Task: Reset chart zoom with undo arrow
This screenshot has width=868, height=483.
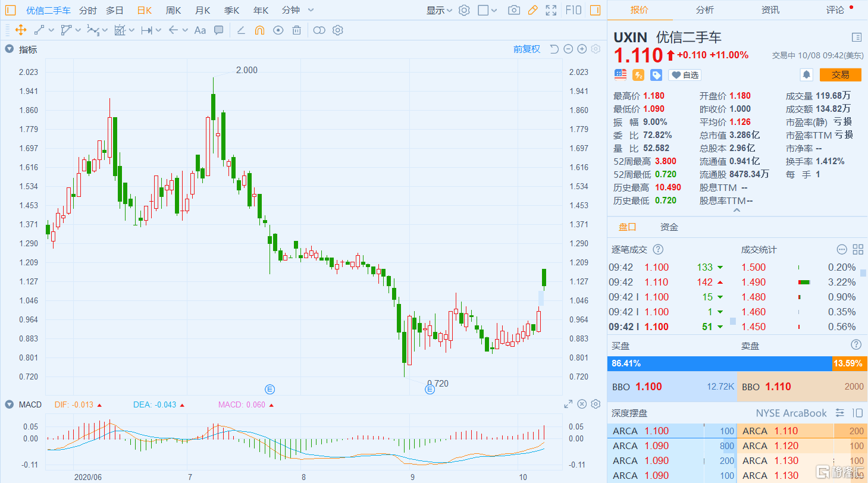Action: tap(554, 49)
